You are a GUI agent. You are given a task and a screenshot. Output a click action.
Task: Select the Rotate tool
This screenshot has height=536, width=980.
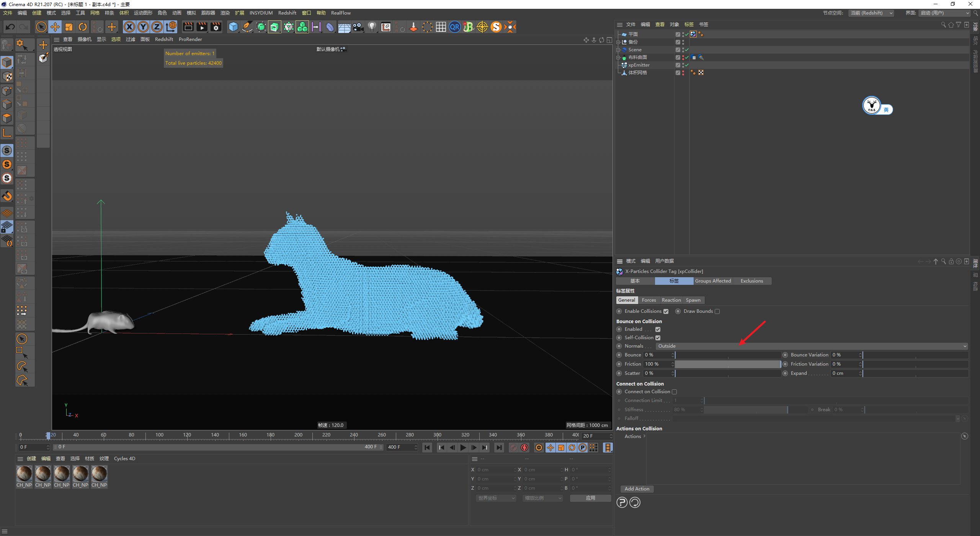pos(83,27)
